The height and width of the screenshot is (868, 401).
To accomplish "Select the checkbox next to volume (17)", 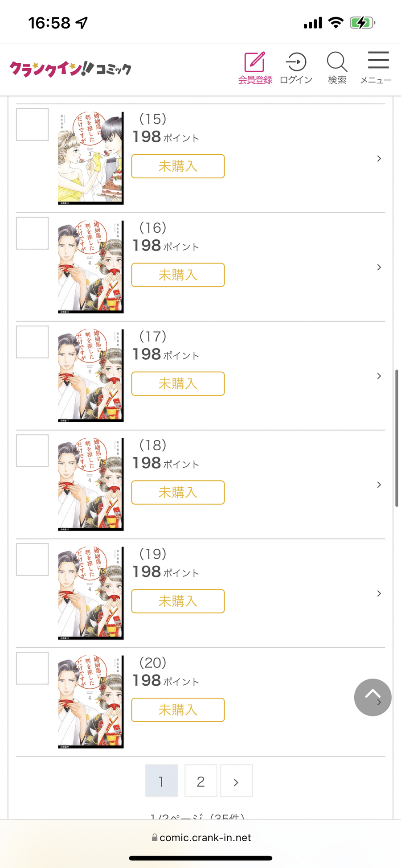I will pyautogui.click(x=33, y=342).
